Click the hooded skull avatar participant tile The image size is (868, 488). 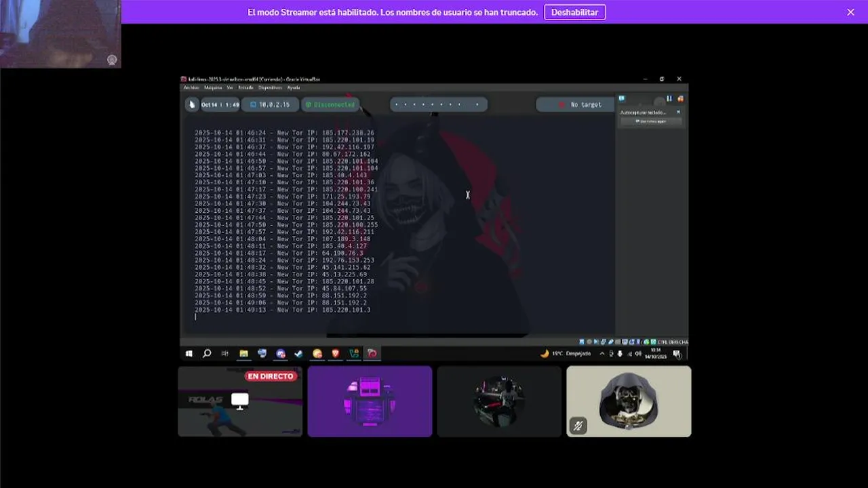[629, 401]
